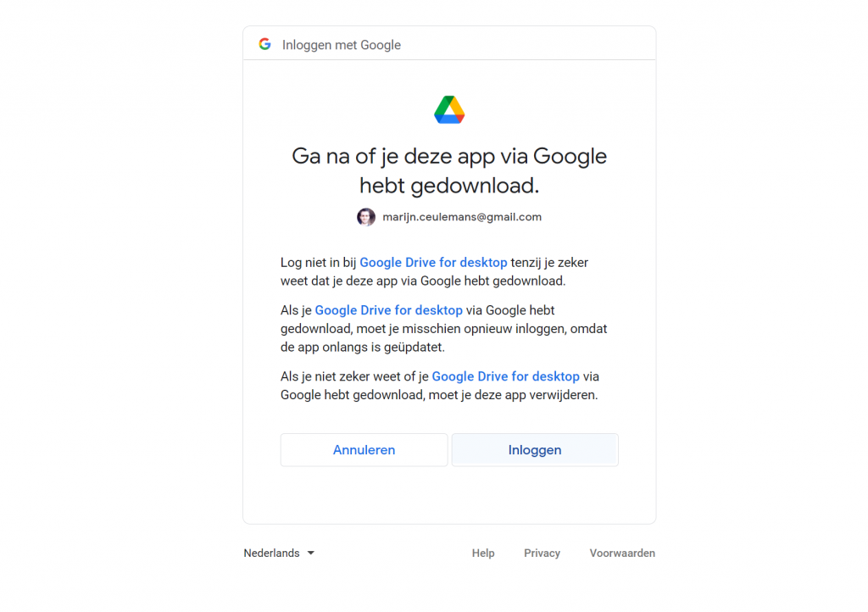Open the Voorwaarden footer link
868x612 pixels.
point(622,553)
